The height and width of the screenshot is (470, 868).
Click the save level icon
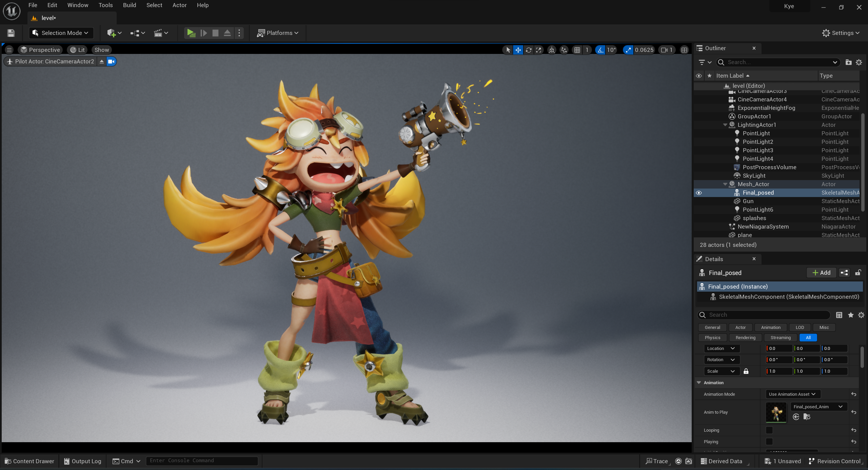(11, 33)
